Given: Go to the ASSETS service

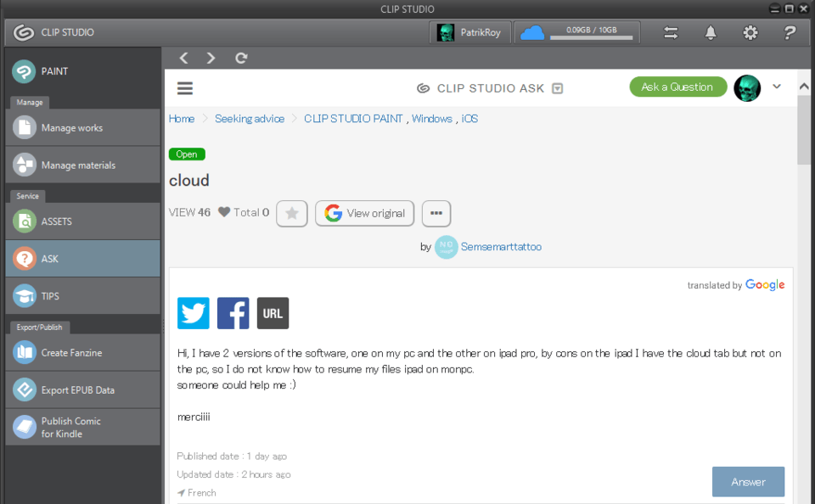Looking at the screenshot, I should click(82, 221).
